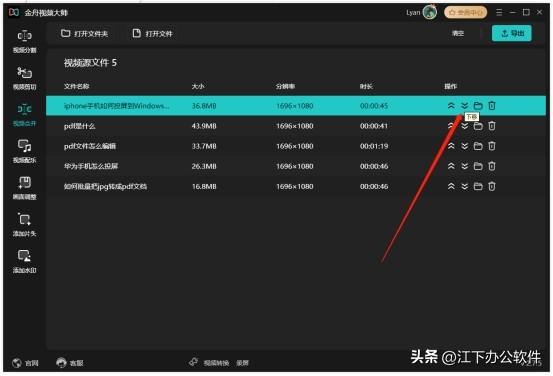Open file location for the iphone手机 row
The width and height of the screenshot is (553, 376).
(478, 105)
